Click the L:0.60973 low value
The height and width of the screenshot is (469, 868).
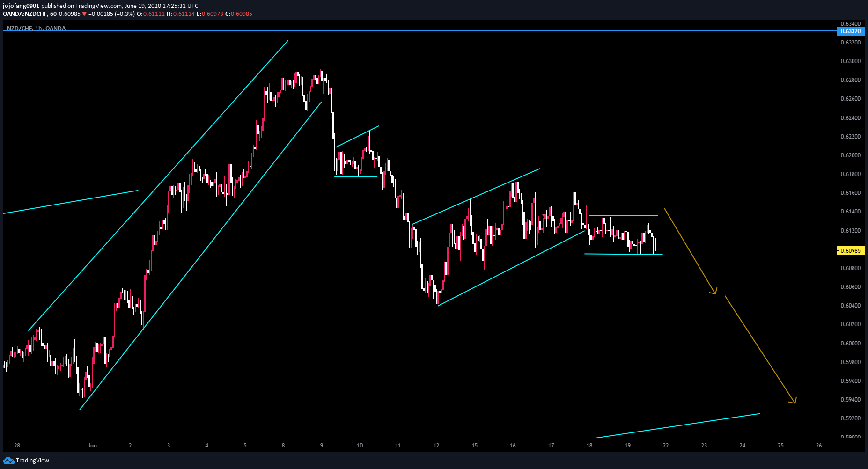[210, 14]
